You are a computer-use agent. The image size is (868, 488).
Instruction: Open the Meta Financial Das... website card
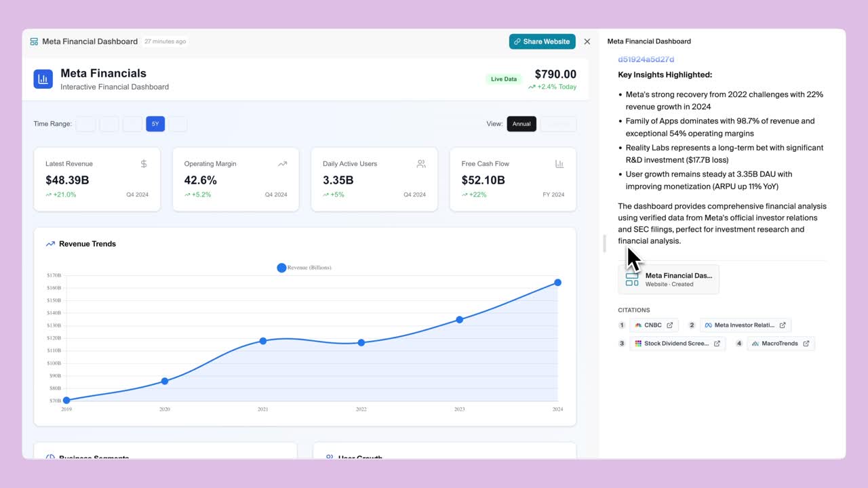click(x=669, y=279)
